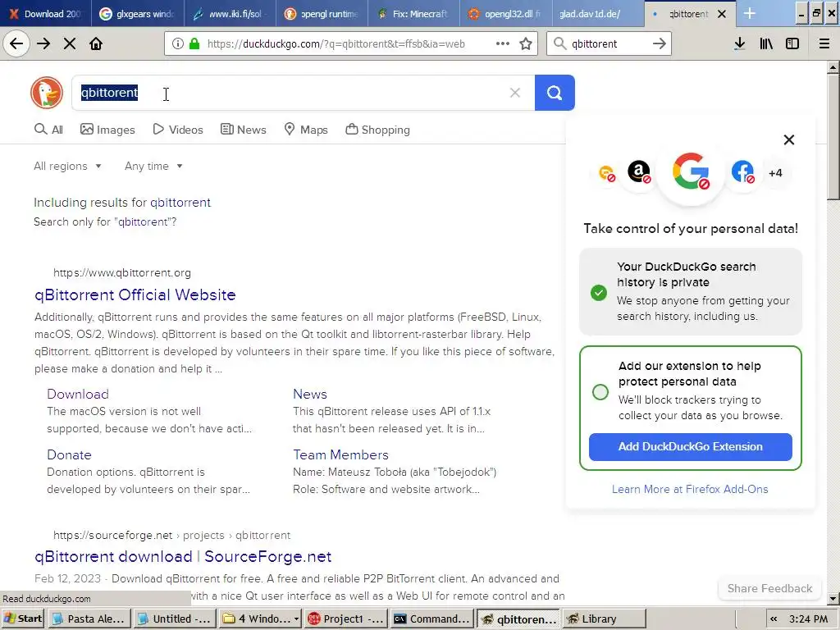840x630 pixels.
Task: Click the green padlock security icon
Action: point(194,44)
